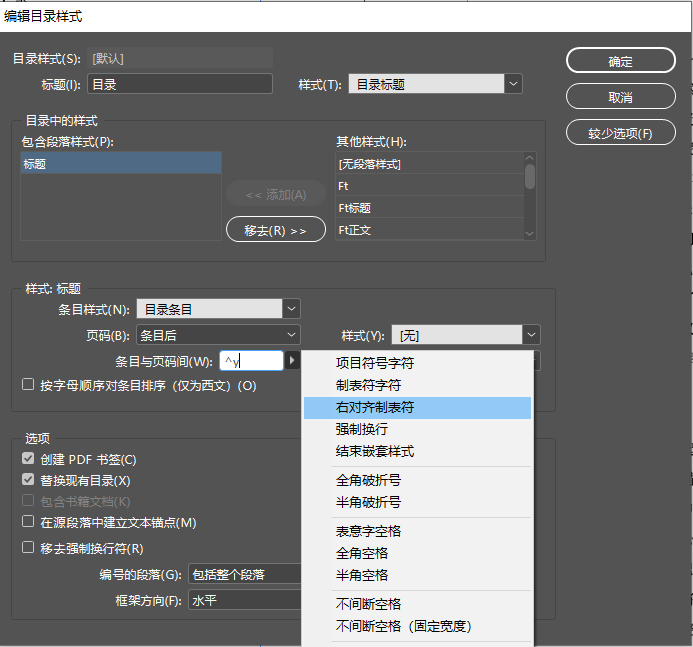Click the 目录样式(S) field showing [默认]
Image resolution: width=693 pixels, height=647 pixels.
click(x=180, y=58)
